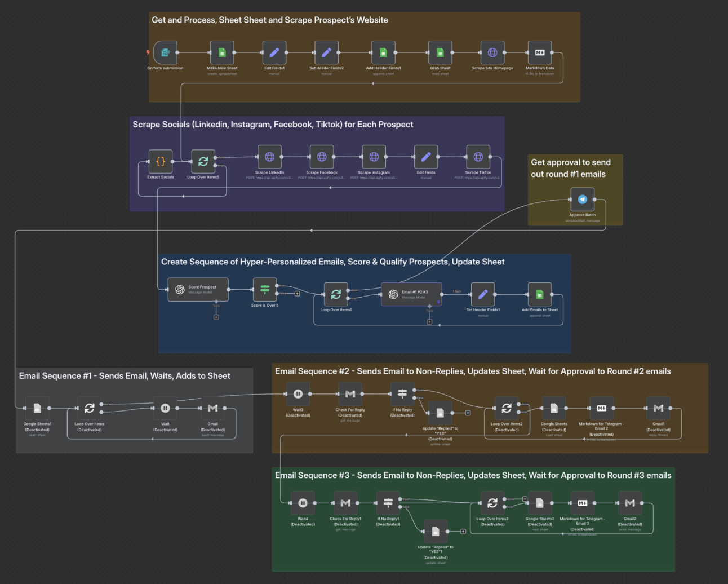728x584 pixels.
Task: Open the "Extract Socials" code node
Action: tap(160, 160)
